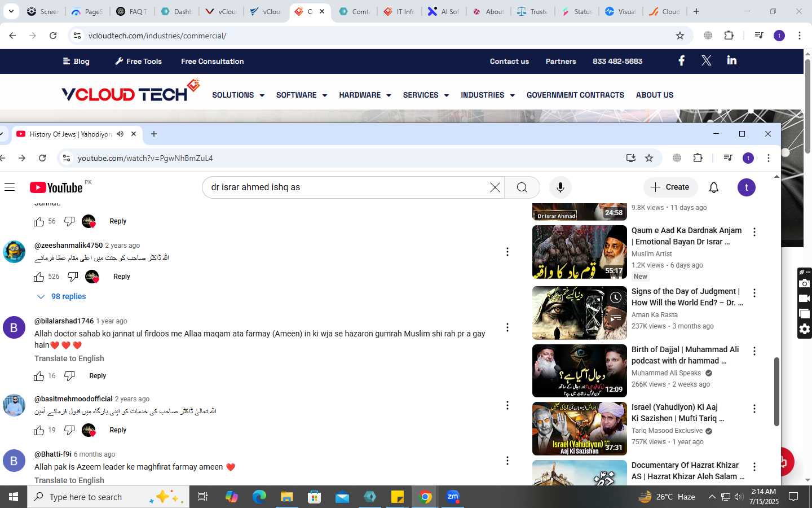Open the YouTube guide hamburger menu

point(10,187)
